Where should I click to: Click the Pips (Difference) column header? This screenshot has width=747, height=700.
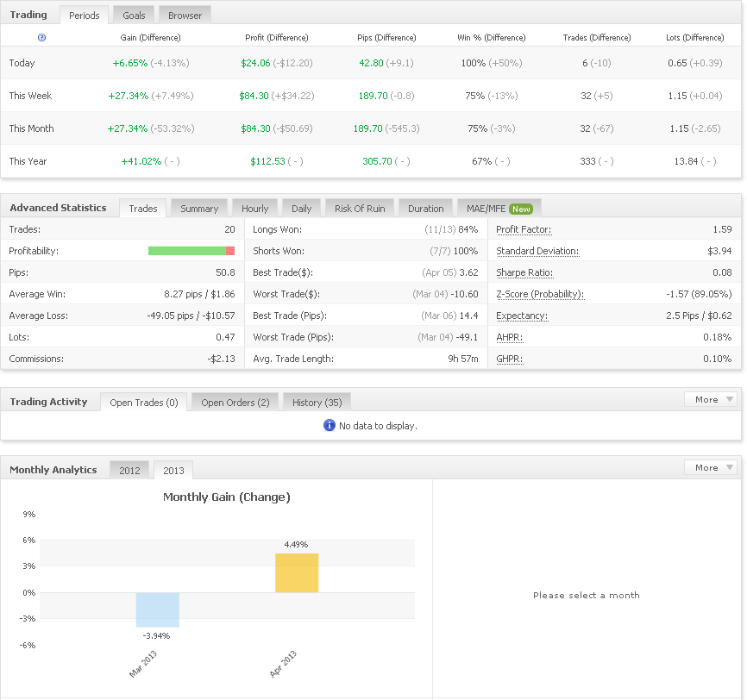tap(386, 38)
